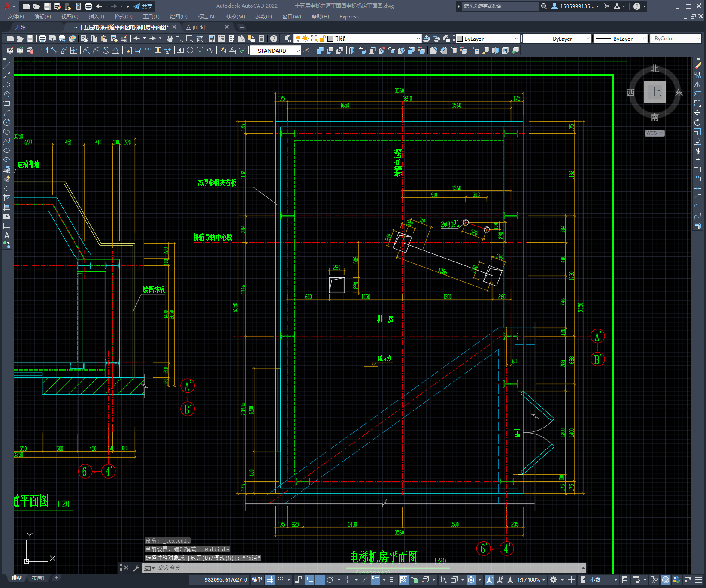Open the ByLayer color control dropdown

(x=488, y=39)
